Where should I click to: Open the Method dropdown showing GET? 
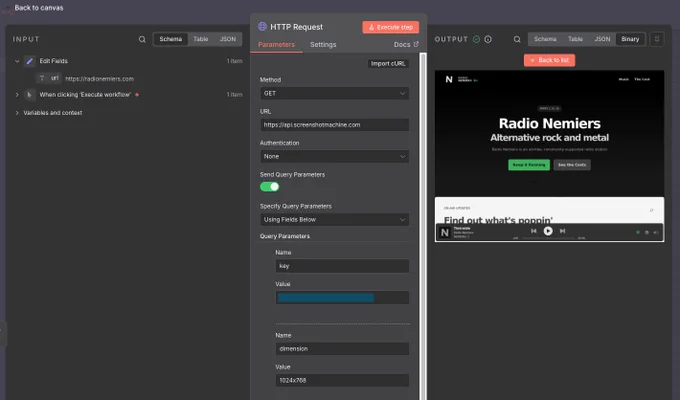pyautogui.click(x=334, y=93)
